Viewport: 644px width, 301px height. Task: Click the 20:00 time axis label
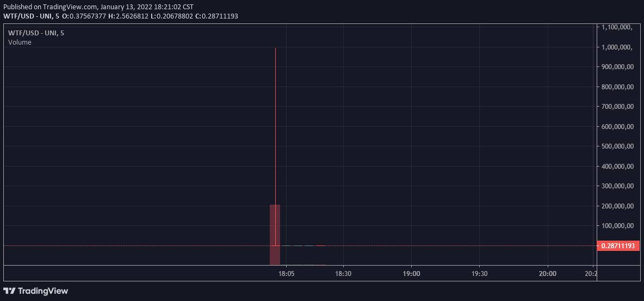(x=548, y=274)
